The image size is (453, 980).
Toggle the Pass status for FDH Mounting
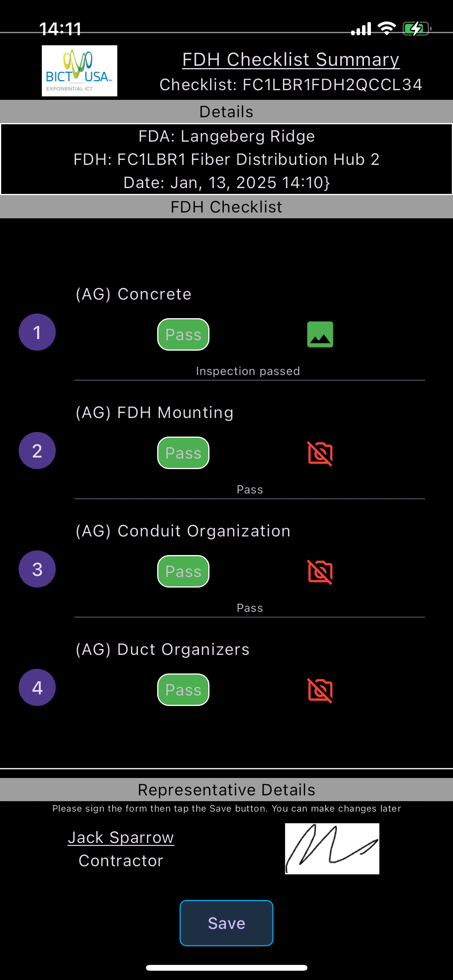pos(183,453)
